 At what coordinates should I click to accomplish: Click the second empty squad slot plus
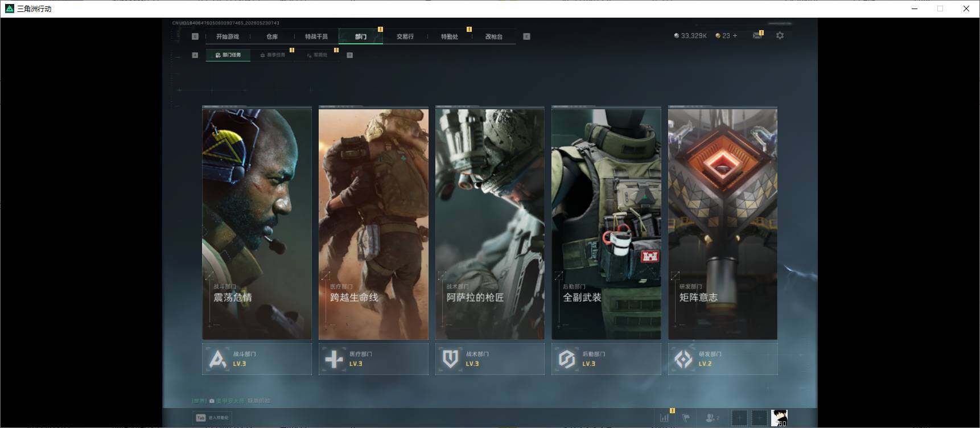point(759,418)
